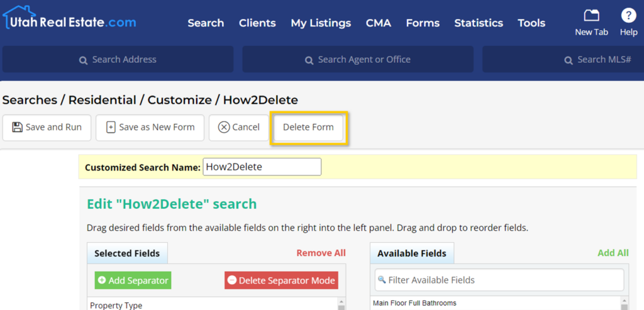The image size is (644, 310).
Task: Open the My Listings menu
Action: click(321, 23)
